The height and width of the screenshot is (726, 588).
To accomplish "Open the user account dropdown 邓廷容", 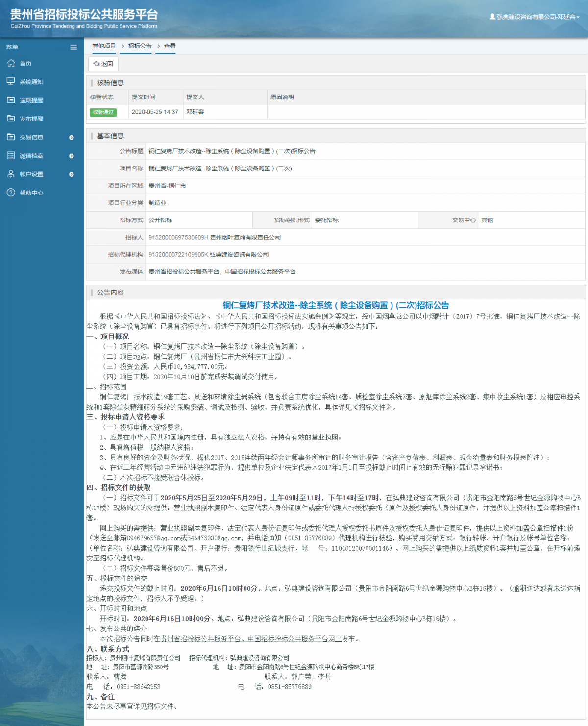I will tap(535, 17).
